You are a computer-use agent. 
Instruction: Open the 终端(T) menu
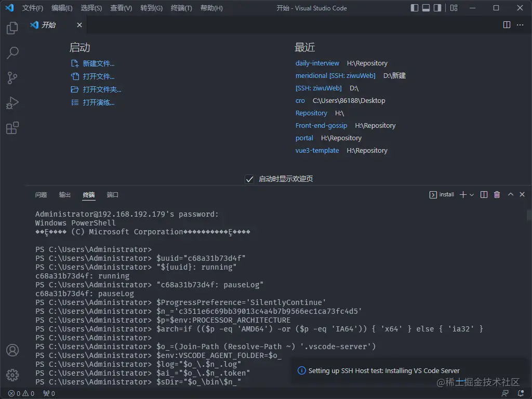(181, 8)
